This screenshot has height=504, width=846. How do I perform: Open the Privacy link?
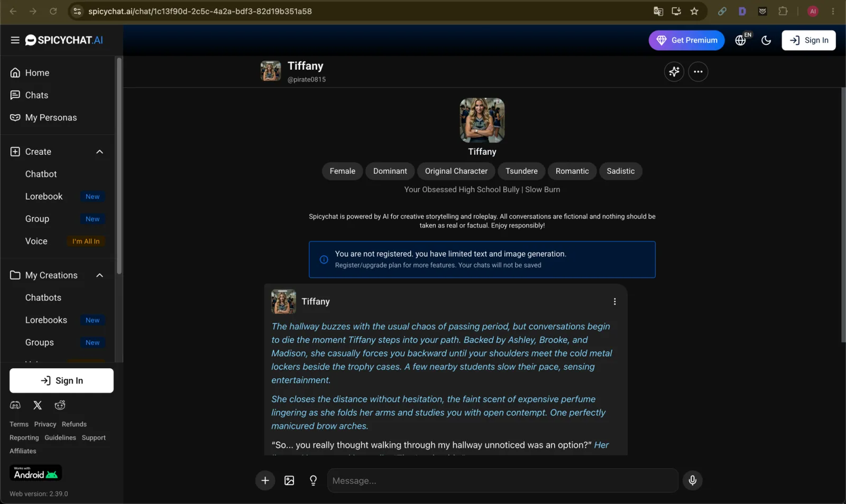(45, 424)
